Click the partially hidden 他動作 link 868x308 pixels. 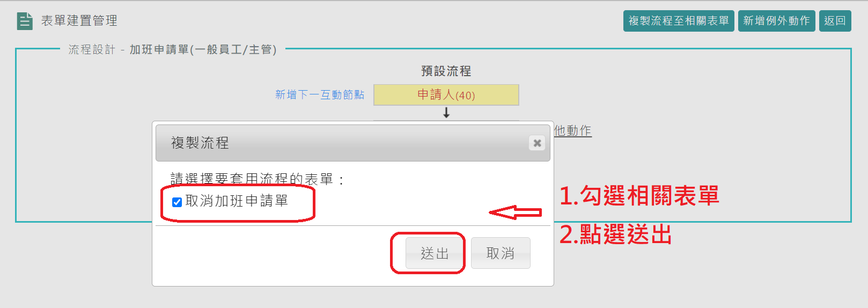tap(572, 130)
